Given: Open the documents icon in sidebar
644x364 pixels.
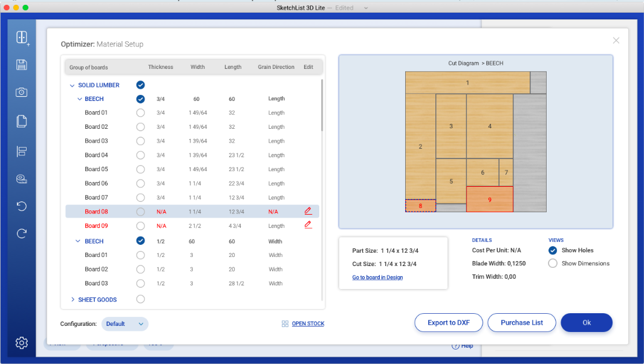Looking at the screenshot, I should point(22,121).
